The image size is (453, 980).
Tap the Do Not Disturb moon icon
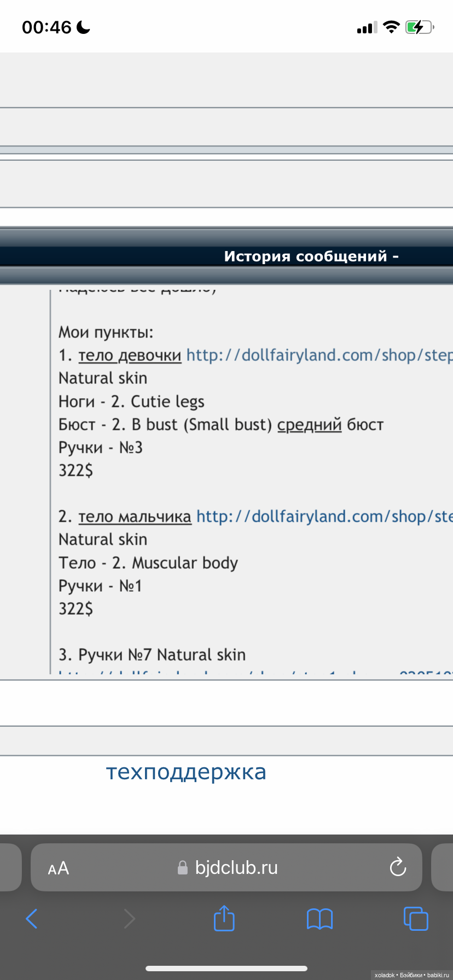[x=84, y=27]
